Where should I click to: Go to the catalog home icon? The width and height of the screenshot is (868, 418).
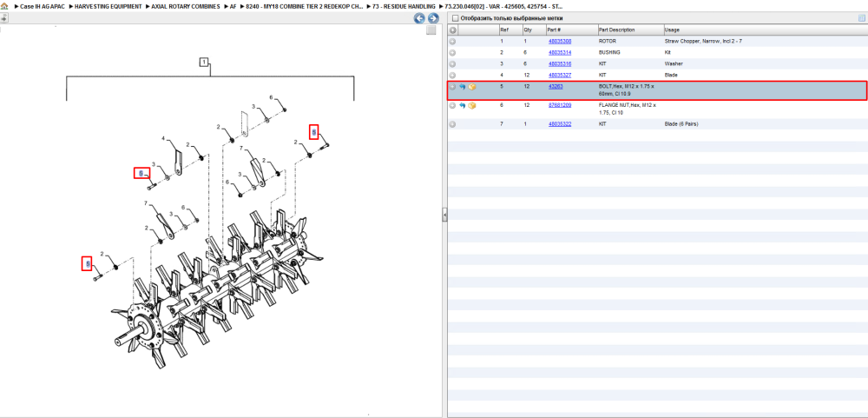(x=4, y=7)
